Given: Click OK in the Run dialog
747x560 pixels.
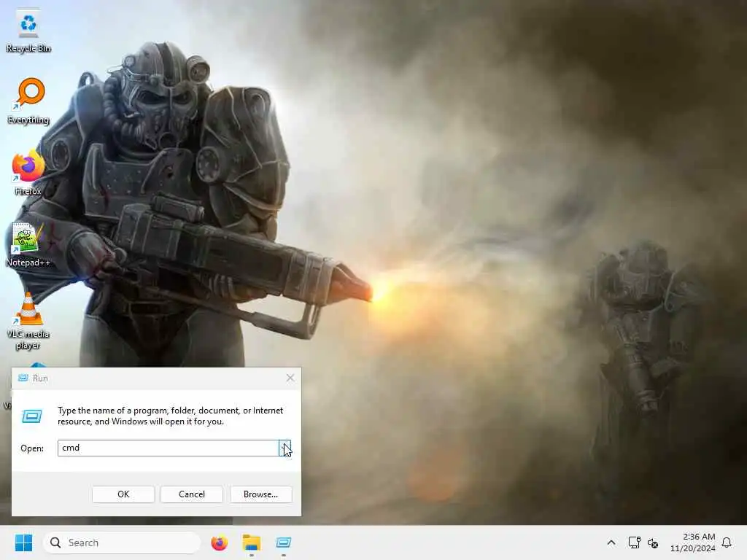Looking at the screenshot, I should 123,494.
